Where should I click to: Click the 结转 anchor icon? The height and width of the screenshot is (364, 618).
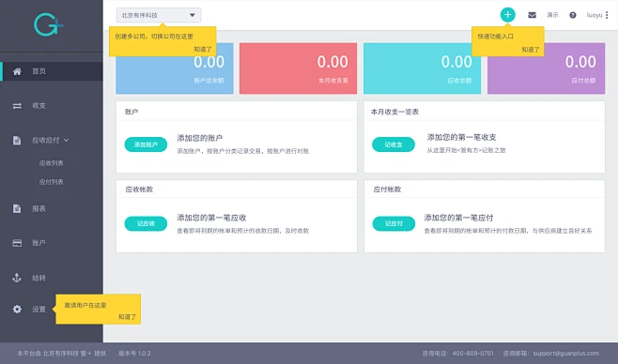click(17, 278)
